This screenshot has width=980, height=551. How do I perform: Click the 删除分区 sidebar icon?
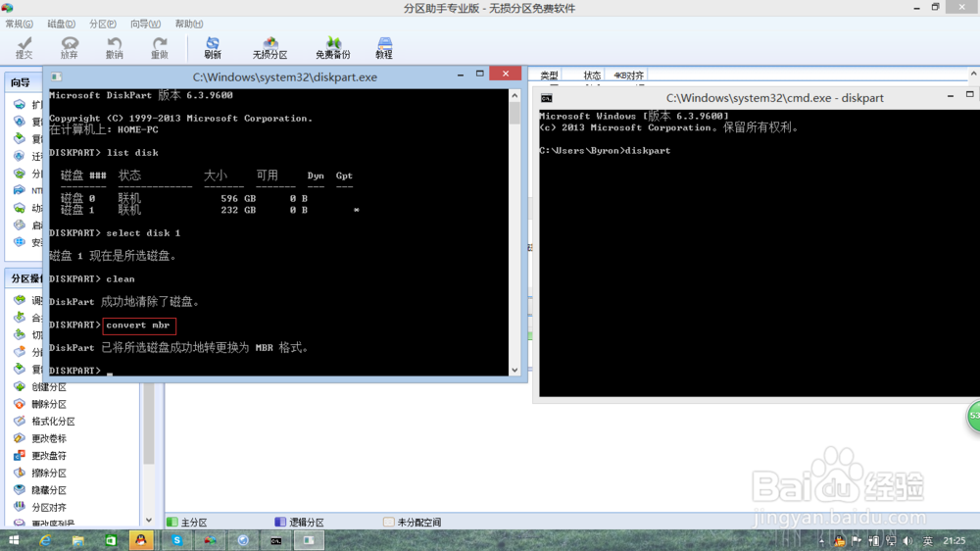[x=20, y=404]
